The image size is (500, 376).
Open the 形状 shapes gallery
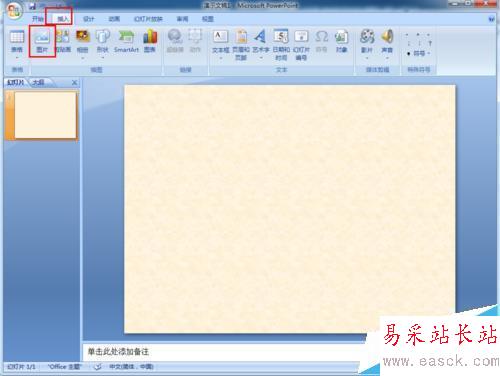tap(103, 45)
